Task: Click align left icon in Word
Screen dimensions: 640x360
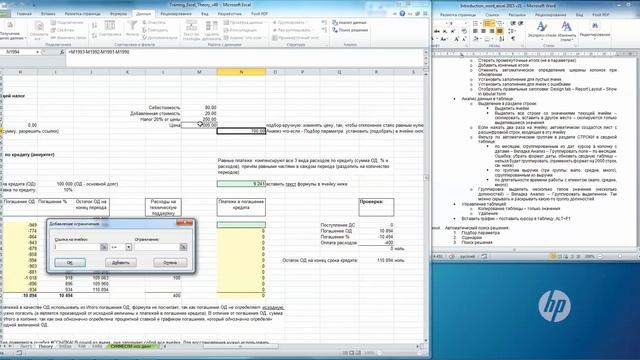Action: (475, 31)
